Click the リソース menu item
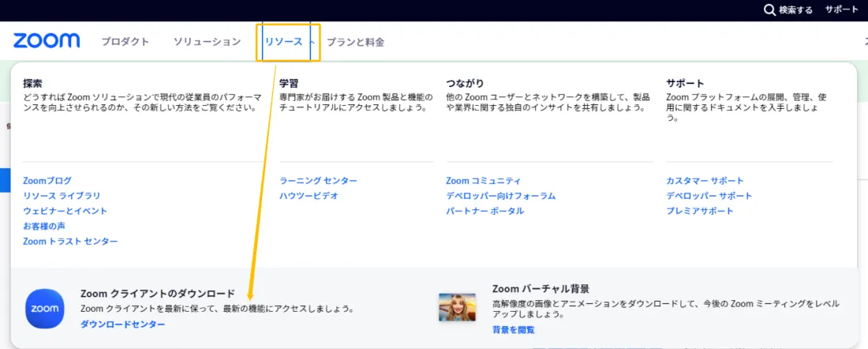This screenshot has width=868, height=349. tap(283, 42)
